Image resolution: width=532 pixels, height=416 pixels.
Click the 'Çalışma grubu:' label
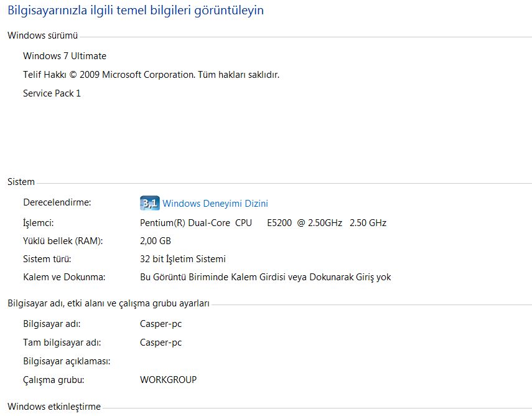point(54,380)
